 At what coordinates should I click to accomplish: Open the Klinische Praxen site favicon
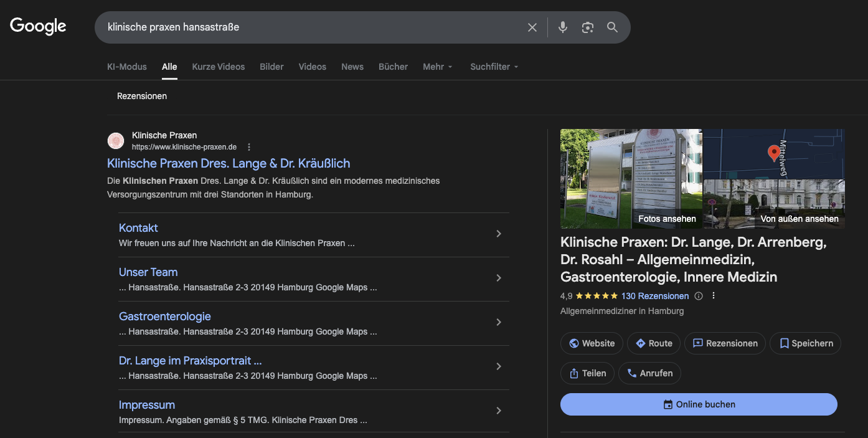pyautogui.click(x=116, y=141)
